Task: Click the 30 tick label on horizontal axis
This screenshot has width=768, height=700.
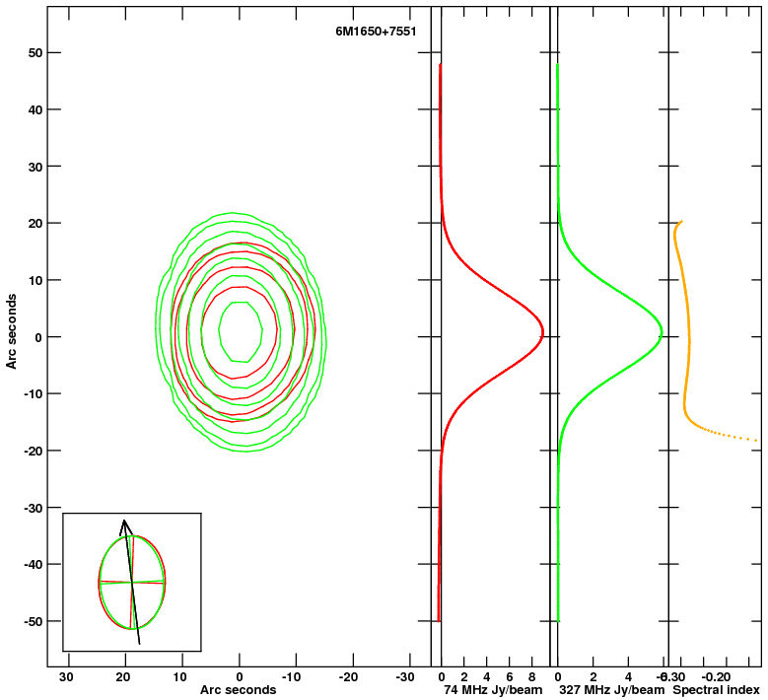Action: 66,677
